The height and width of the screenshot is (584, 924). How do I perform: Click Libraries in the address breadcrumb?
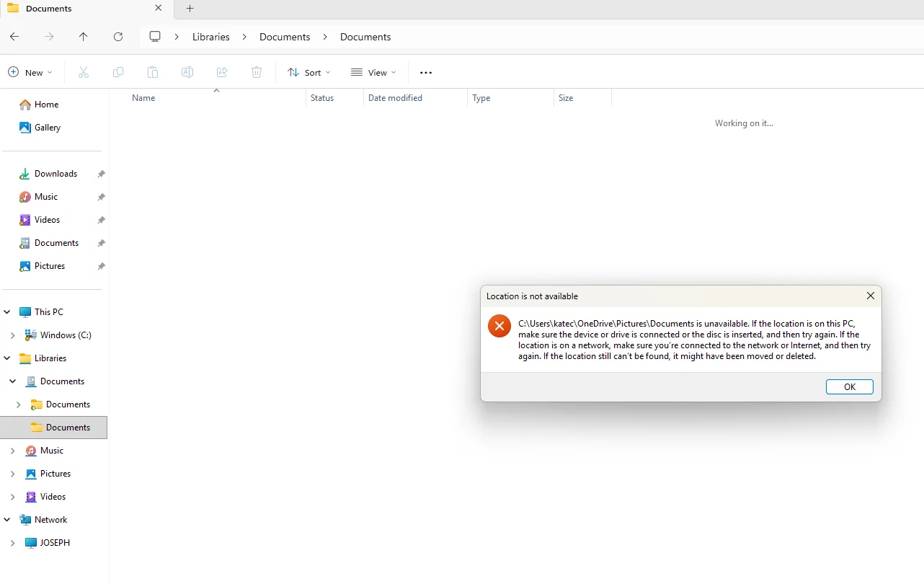211,37
